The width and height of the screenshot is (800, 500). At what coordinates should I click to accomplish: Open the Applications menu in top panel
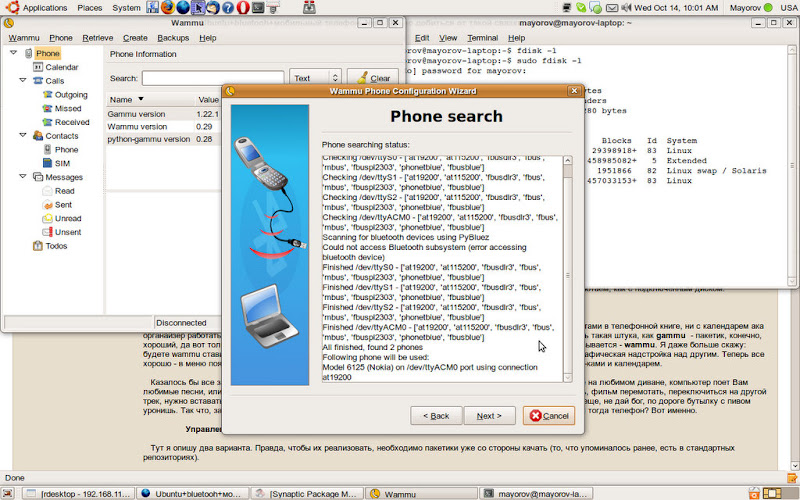pyautogui.click(x=45, y=8)
